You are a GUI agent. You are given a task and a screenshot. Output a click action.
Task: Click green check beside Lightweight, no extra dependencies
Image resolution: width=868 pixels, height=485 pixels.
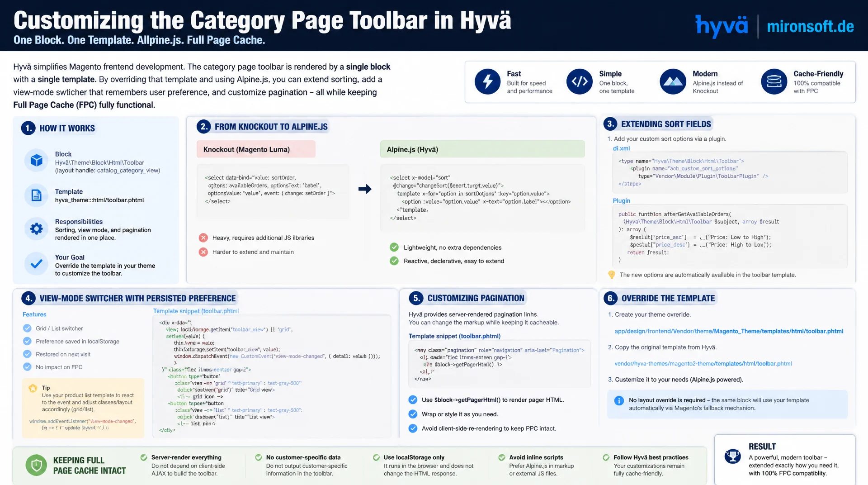click(x=394, y=247)
